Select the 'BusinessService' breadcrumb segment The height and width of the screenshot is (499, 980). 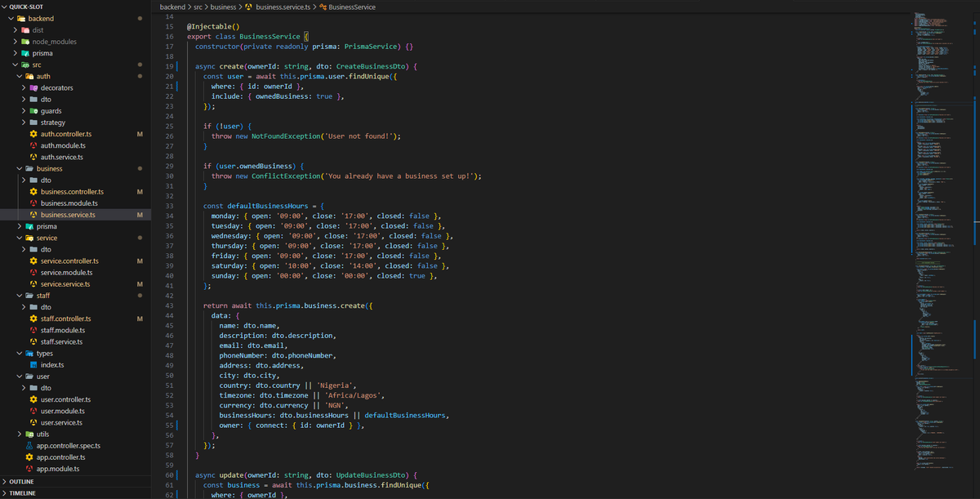(352, 7)
